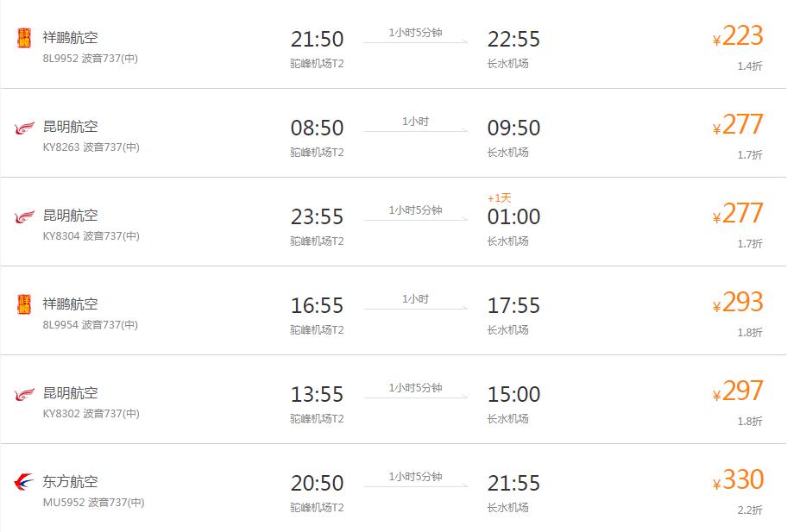
Task: Click the +1天 next-day indicator
Action: pos(499,198)
